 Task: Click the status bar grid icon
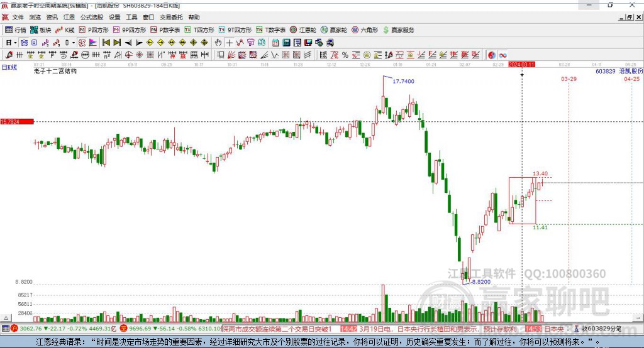click(x=5, y=329)
